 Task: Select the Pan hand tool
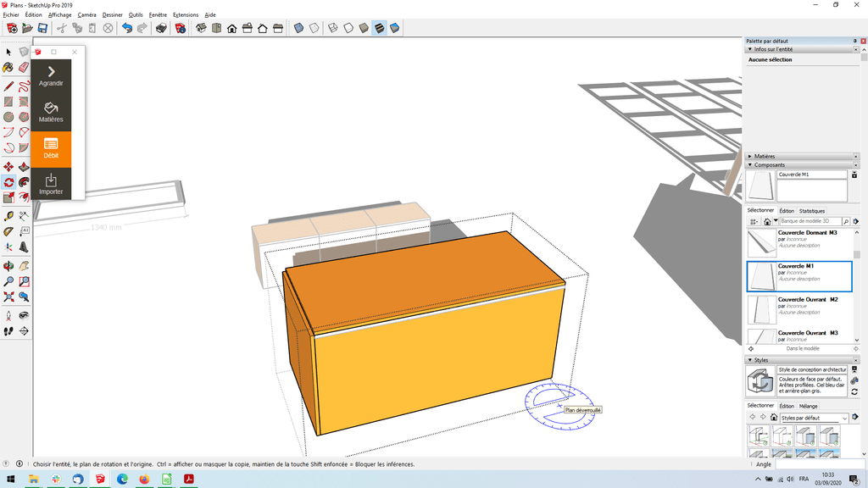click(x=24, y=267)
